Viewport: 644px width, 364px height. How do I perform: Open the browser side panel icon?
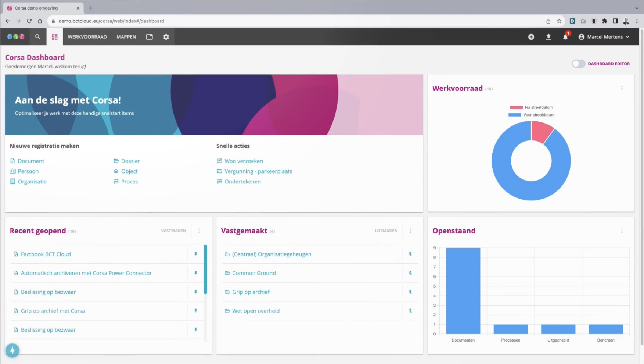[x=615, y=21]
